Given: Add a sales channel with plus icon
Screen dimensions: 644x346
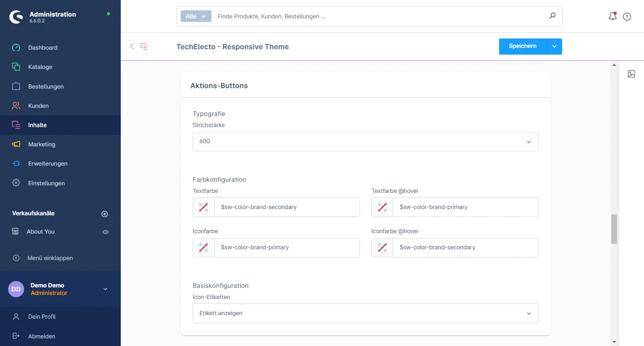Looking at the screenshot, I should click(105, 214).
